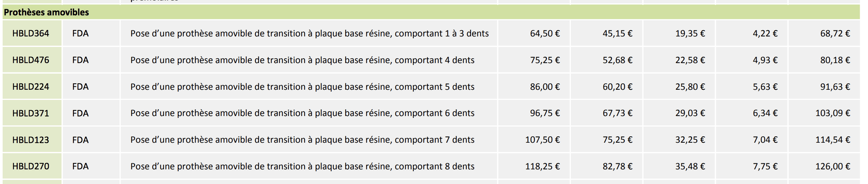This screenshot has width=868, height=184.
Task: Select code HBLD371 in the table
Action: click(31, 113)
